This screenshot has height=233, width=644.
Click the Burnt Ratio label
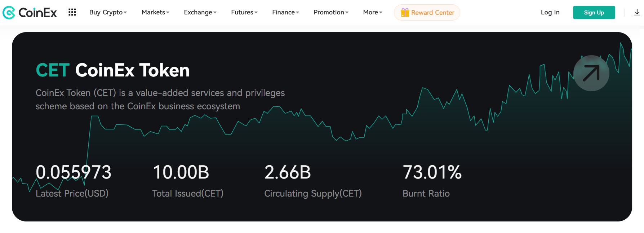(x=426, y=193)
